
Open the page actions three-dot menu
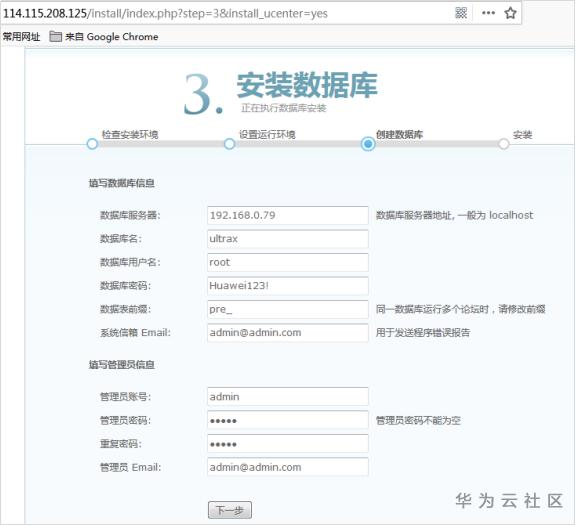pyautogui.click(x=488, y=13)
